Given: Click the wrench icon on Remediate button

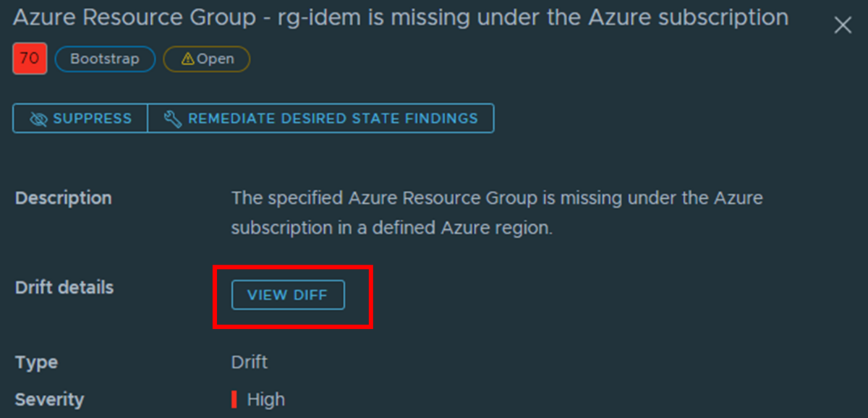Looking at the screenshot, I should pos(173,119).
